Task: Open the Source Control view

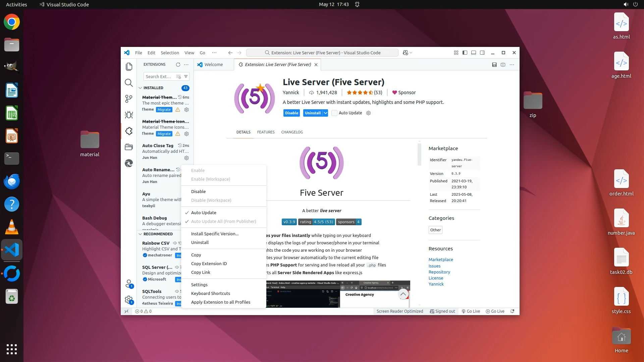Action: (129, 99)
